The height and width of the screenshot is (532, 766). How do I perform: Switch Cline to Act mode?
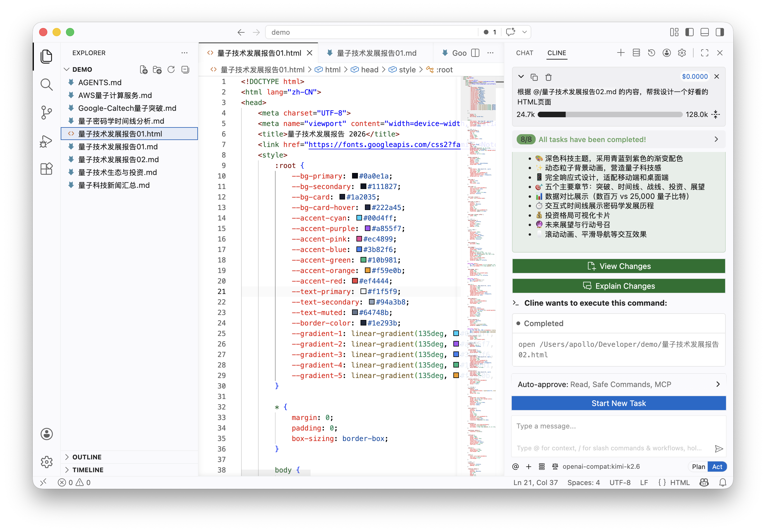click(717, 467)
